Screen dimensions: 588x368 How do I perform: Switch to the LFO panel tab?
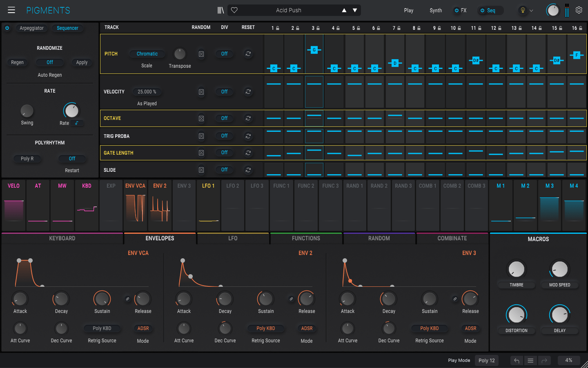[233, 238]
